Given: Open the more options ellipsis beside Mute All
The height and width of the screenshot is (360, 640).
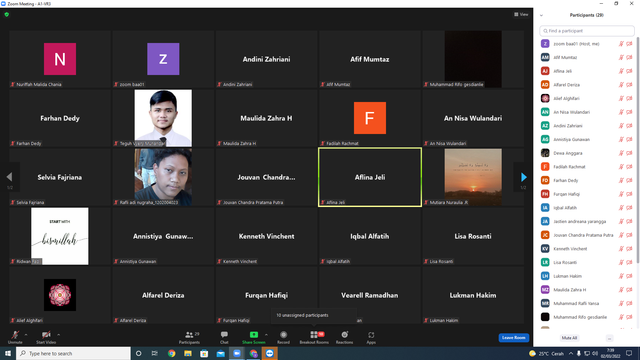Looking at the screenshot, I should point(609,338).
